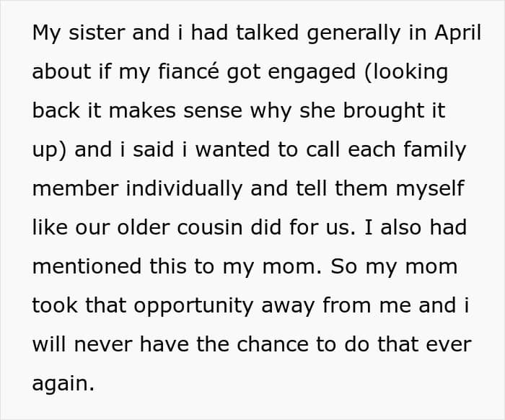Click the word "myself" in fifth line
Image resolution: width=505 pixels, height=420 pixels.
430,189
